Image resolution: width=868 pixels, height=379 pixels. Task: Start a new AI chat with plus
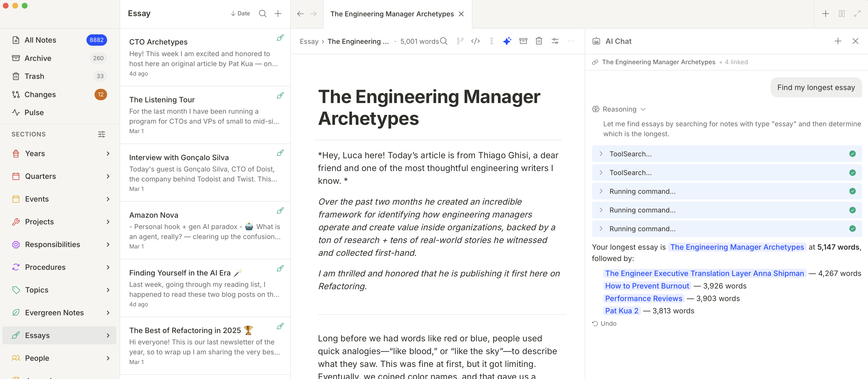pos(838,41)
